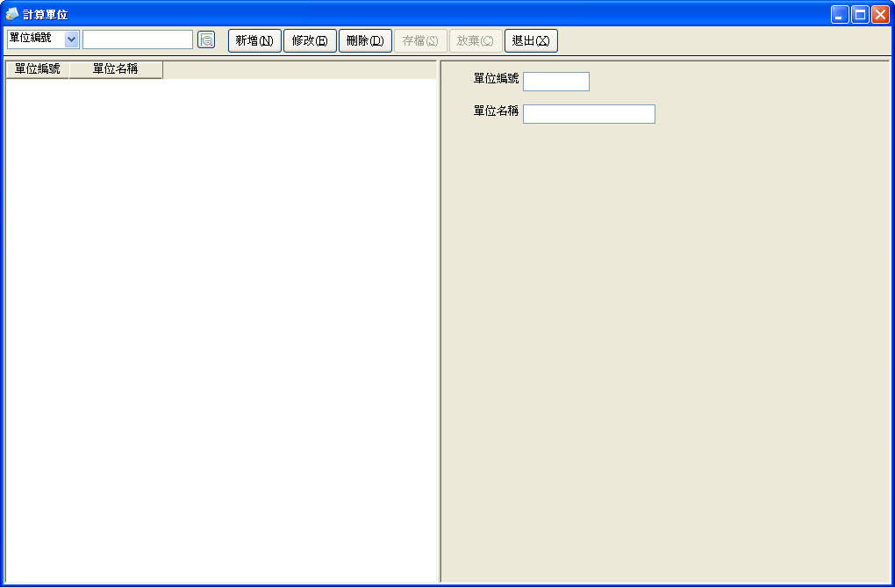
Task: Sort by the 單位編號 column header
Action: point(37,69)
